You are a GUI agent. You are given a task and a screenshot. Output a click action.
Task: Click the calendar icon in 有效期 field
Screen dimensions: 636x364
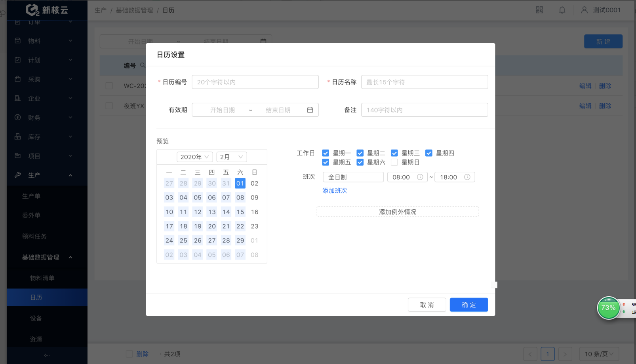point(310,110)
